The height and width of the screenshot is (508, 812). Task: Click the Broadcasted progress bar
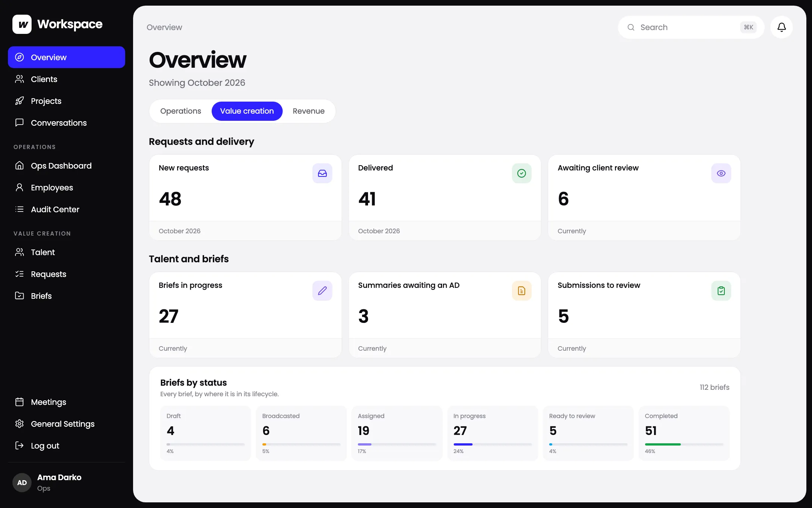tap(301, 444)
